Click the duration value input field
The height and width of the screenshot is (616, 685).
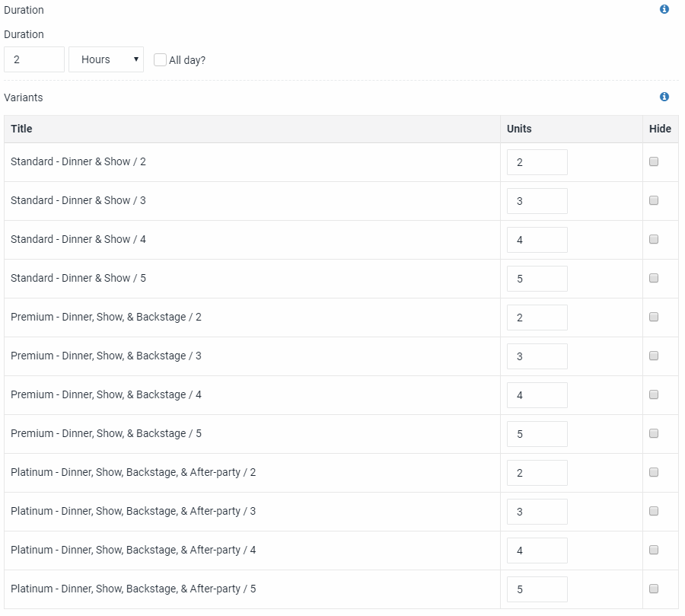[x=34, y=59]
